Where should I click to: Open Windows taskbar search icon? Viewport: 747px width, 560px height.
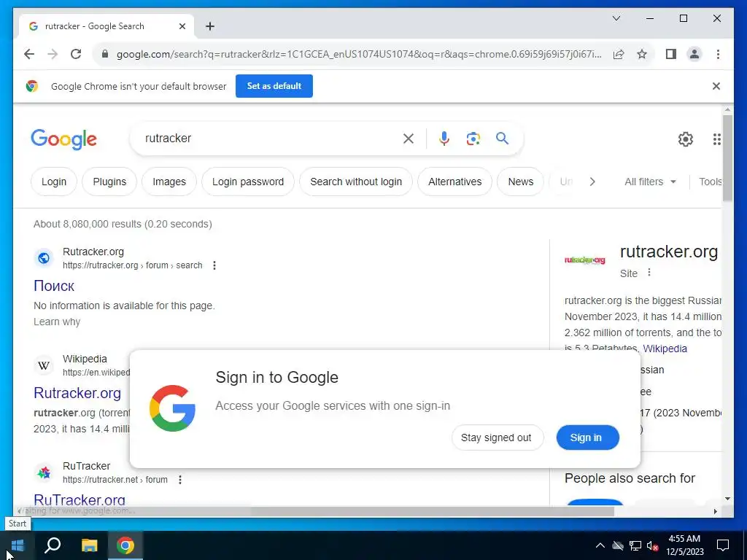53,545
